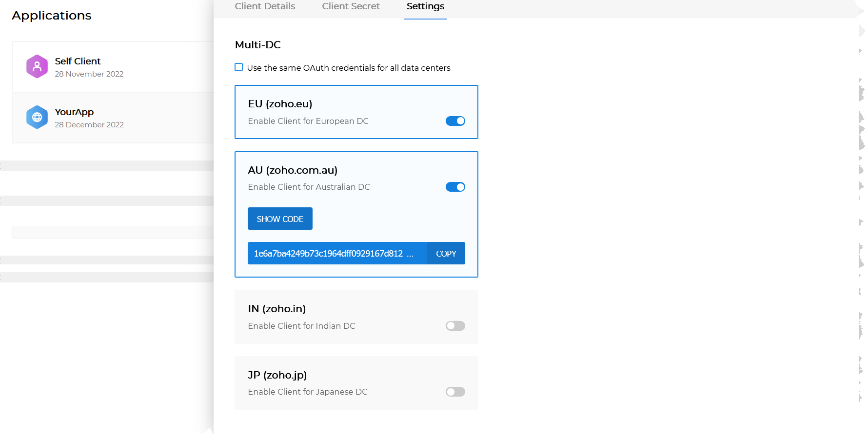
Task: Open the YourApp application entry
Action: (x=98, y=117)
